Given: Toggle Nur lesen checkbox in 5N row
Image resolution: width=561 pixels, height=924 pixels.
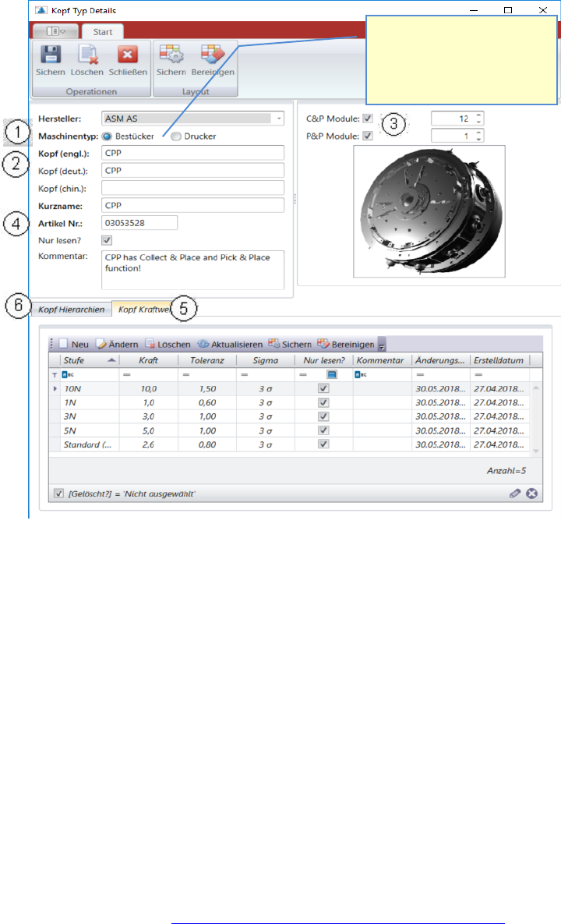Looking at the screenshot, I should tap(323, 430).
